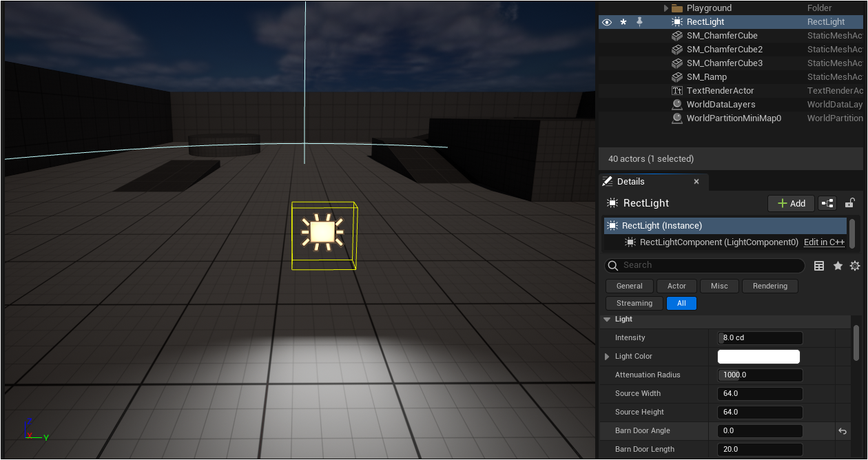This screenshot has height=460, width=868.
Task: Click the Details search field
Action: coord(705,265)
